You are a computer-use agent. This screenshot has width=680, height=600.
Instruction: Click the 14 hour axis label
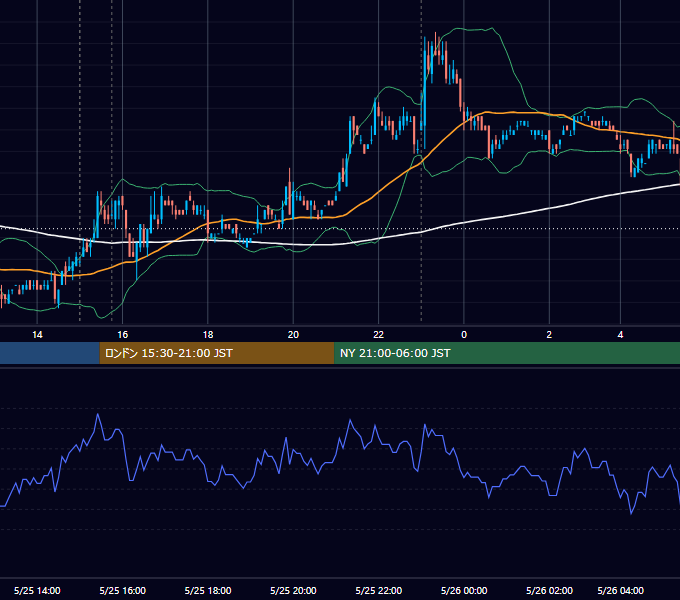pyautogui.click(x=37, y=335)
